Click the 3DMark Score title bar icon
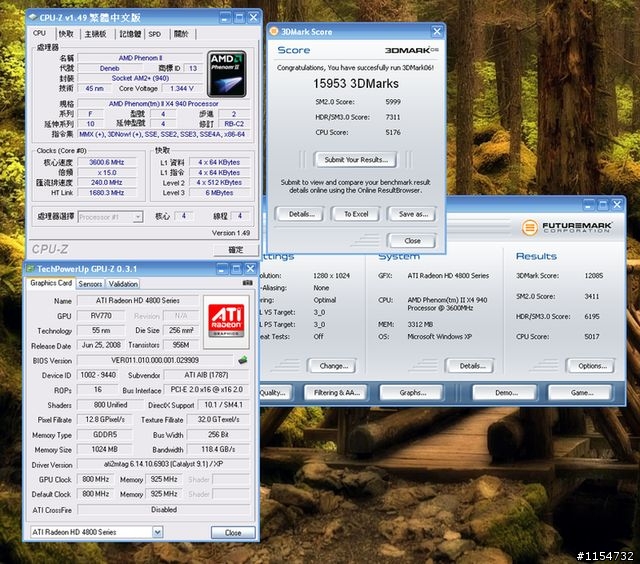The image size is (640, 564). coord(274,31)
